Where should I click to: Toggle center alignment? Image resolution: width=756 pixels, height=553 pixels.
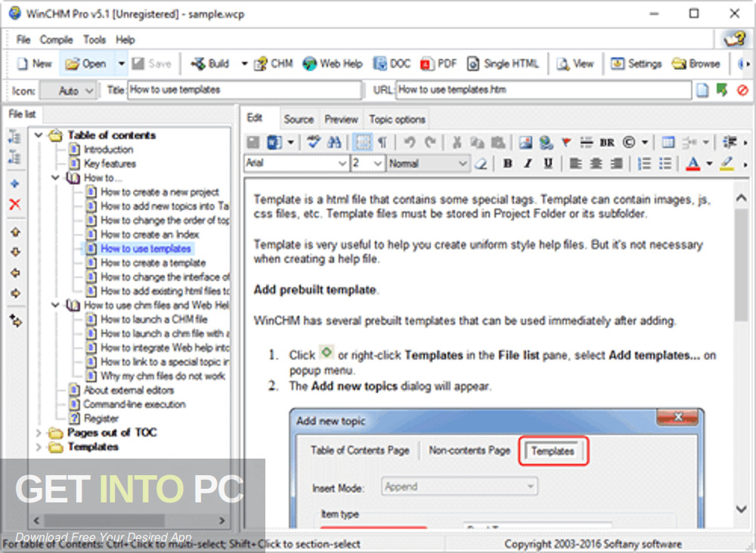click(x=596, y=164)
